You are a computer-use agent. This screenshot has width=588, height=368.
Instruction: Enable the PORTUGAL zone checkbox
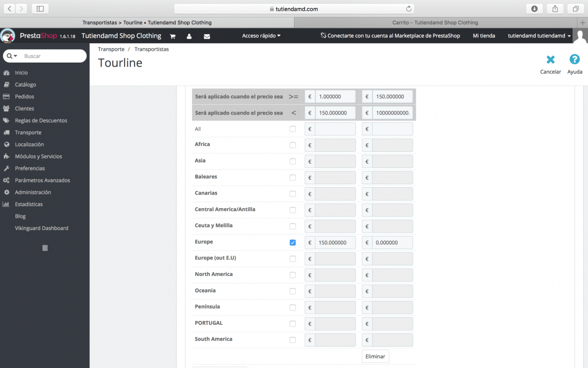[292, 324]
